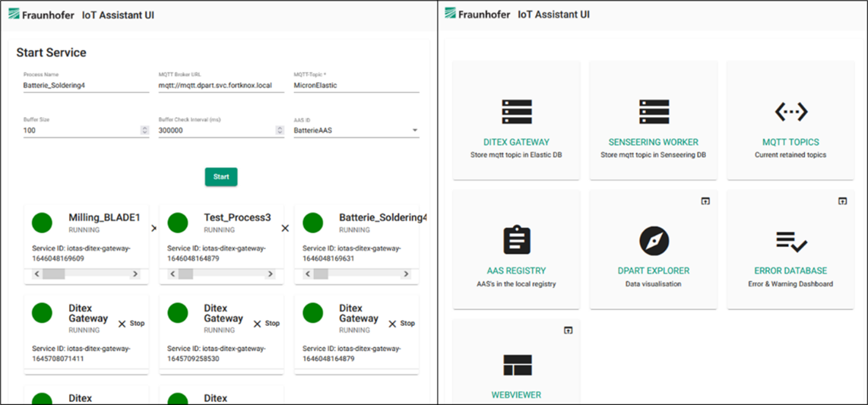
Task: Click green status circle of Batterie_Soldering4 card
Action: [x=312, y=222]
